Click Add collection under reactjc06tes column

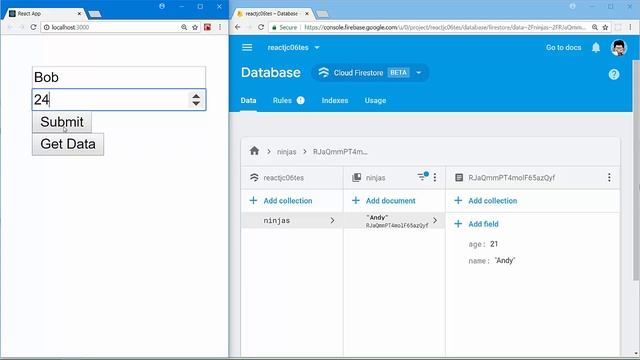click(281, 200)
